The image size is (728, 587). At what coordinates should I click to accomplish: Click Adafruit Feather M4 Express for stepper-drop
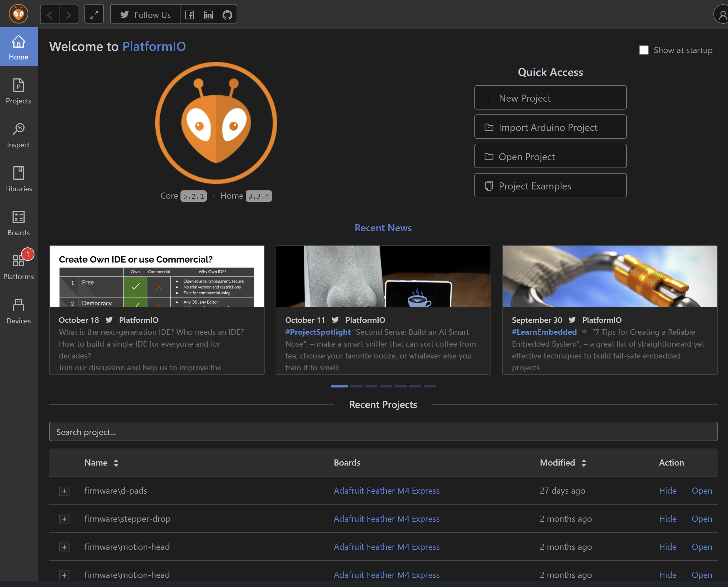coord(387,519)
